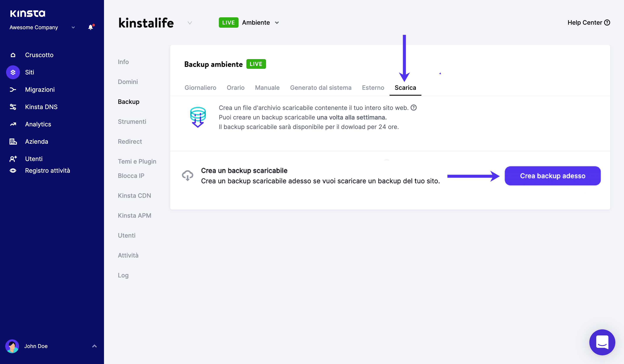Click the Analytics sidebar icon
This screenshot has width=624, height=364.
(13, 124)
